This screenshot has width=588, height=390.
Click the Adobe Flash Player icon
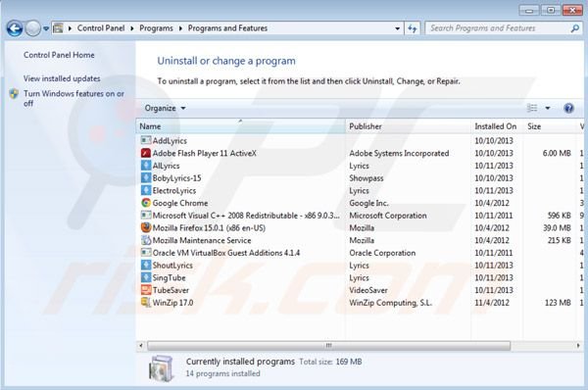pos(145,153)
